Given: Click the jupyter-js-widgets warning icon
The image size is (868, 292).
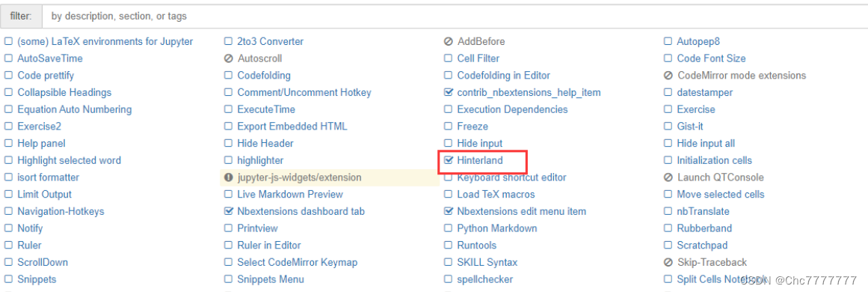Looking at the screenshot, I should click(229, 177).
